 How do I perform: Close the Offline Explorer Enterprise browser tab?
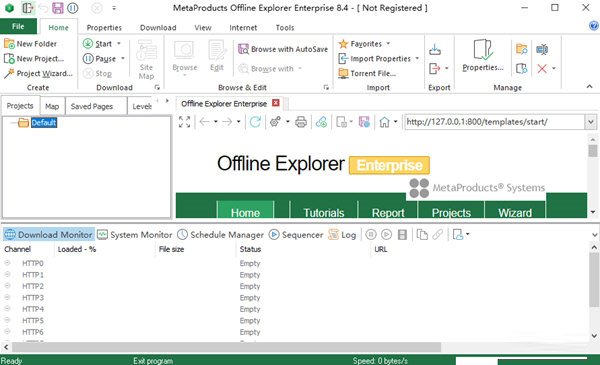click(276, 103)
